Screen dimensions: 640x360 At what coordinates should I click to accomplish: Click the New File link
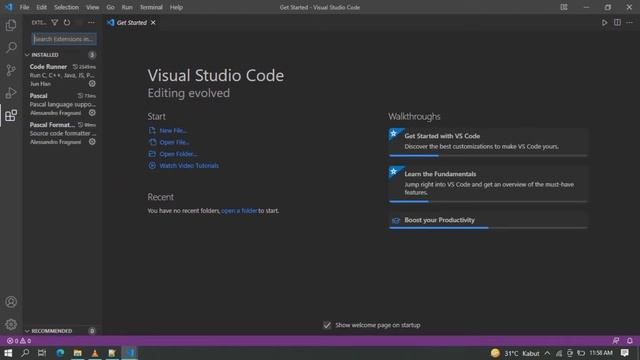point(173,131)
